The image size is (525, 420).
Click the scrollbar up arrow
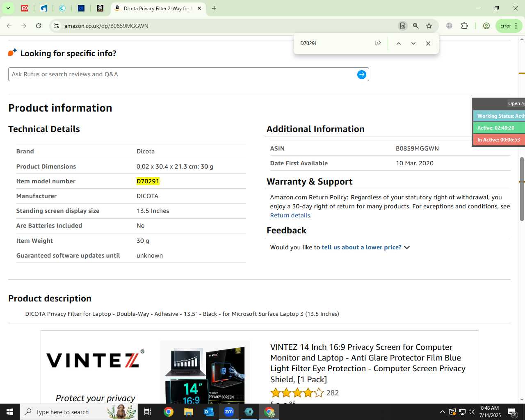(x=522, y=39)
